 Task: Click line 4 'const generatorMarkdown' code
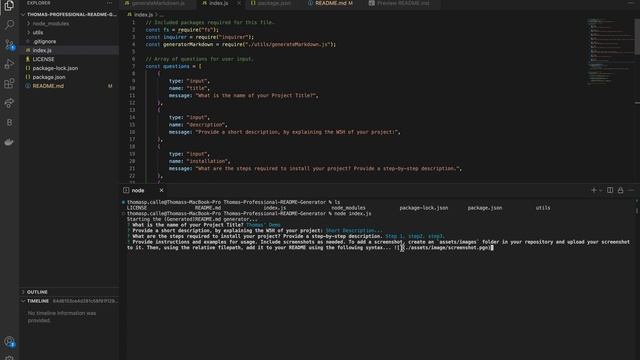pyautogui.click(x=240, y=44)
